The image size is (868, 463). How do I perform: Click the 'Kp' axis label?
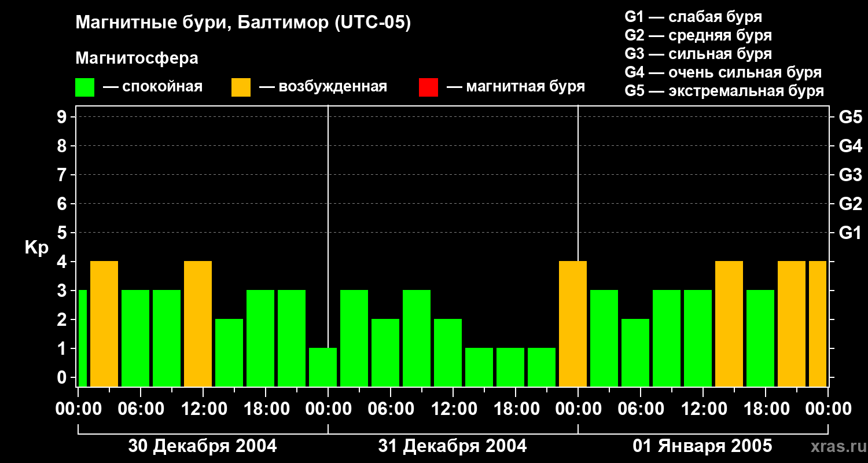pos(36,248)
